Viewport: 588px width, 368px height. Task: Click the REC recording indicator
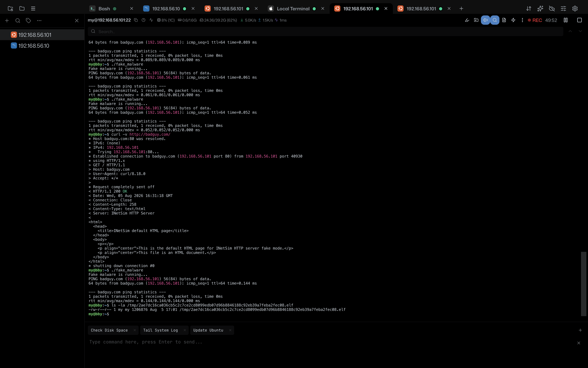[535, 20]
